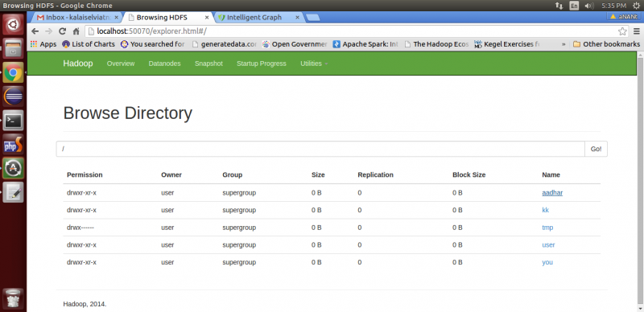Expand the Utilities dropdown in navbar
This screenshot has width=644, height=312.
(x=314, y=64)
